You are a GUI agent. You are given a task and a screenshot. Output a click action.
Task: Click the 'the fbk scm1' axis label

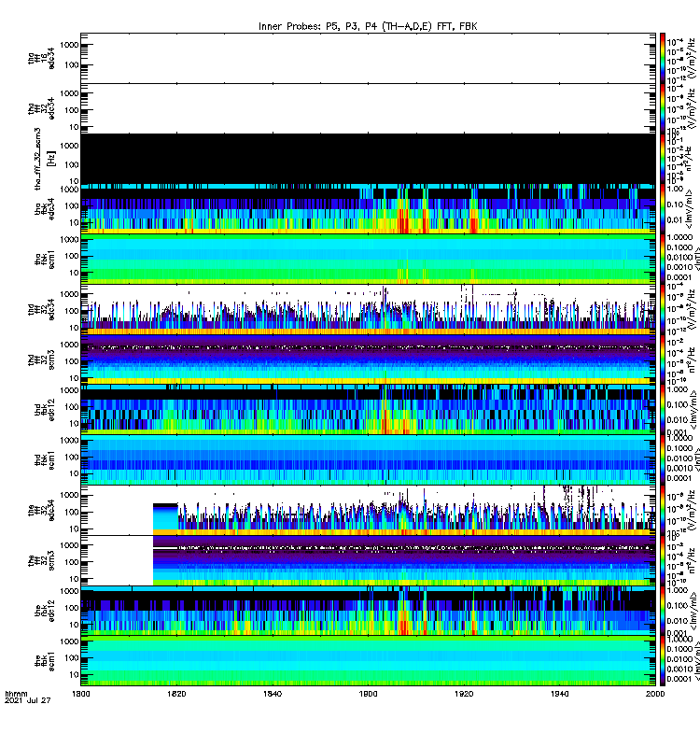tap(45, 661)
